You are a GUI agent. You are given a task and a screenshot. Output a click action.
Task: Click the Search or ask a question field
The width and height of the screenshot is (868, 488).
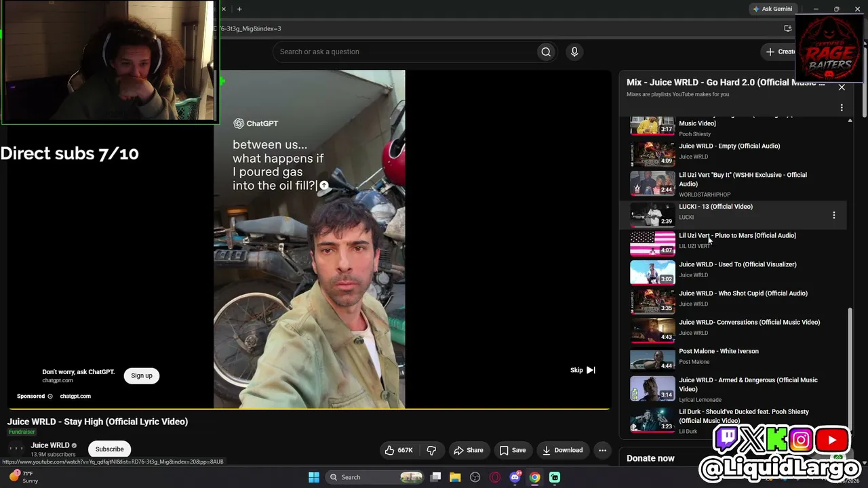click(404, 52)
